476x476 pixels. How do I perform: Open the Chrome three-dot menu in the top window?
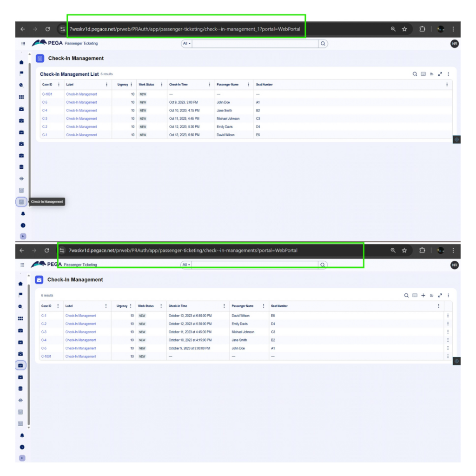click(453, 29)
